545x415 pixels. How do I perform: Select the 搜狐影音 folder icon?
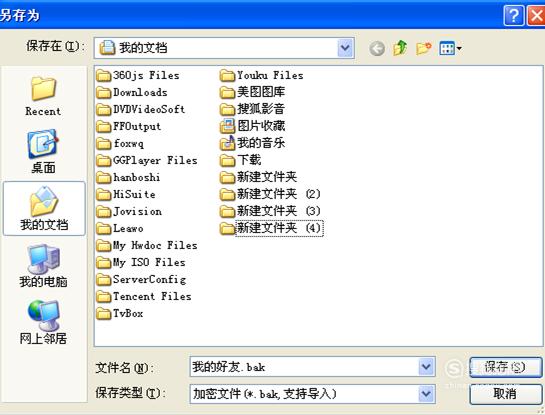(x=227, y=109)
